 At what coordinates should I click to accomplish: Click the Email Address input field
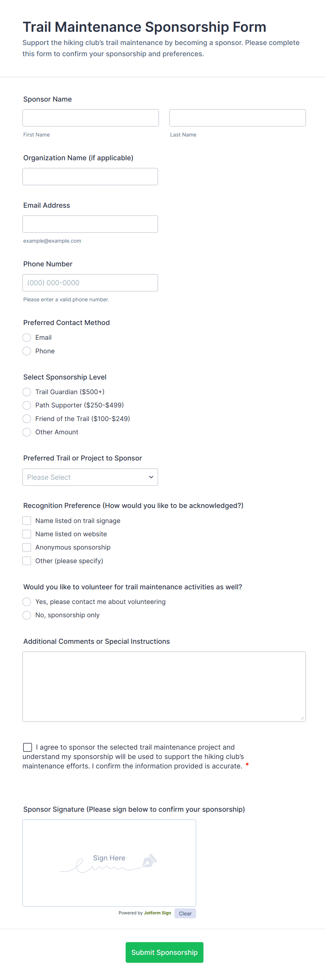(90, 224)
